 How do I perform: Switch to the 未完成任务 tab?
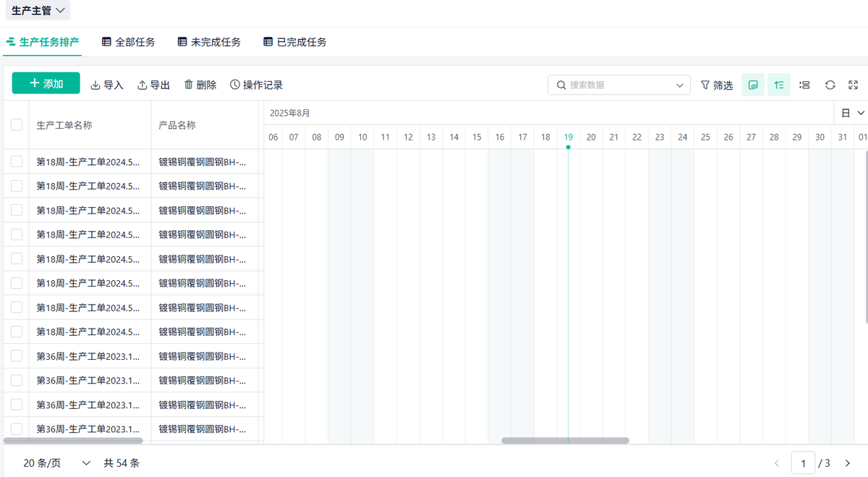[x=209, y=42]
